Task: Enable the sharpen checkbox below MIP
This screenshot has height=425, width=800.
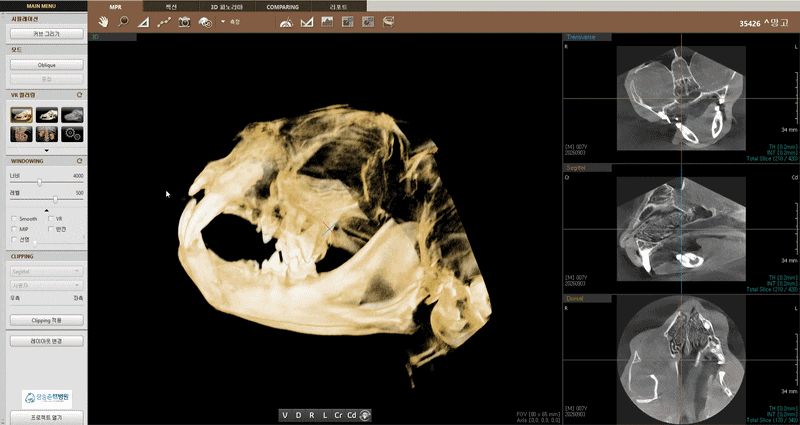Action: click(14, 239)
